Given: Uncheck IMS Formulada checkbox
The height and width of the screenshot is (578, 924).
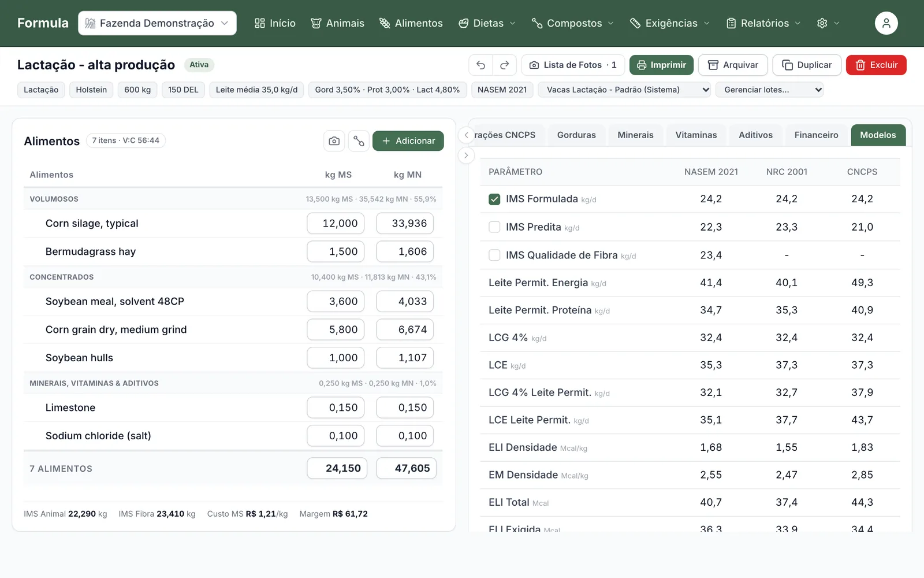Looking at the screenshot, I should pyautogui.click(x=494, y=199).
